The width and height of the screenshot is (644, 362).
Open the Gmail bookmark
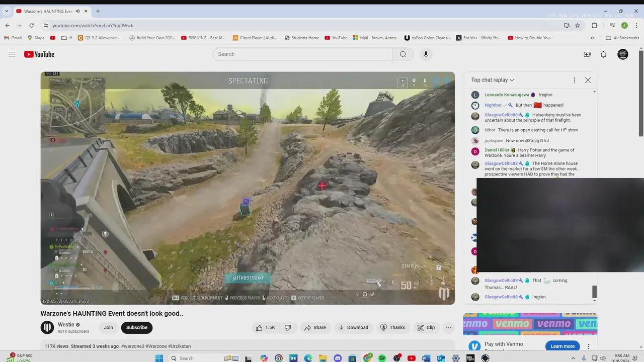click(13, 38)
